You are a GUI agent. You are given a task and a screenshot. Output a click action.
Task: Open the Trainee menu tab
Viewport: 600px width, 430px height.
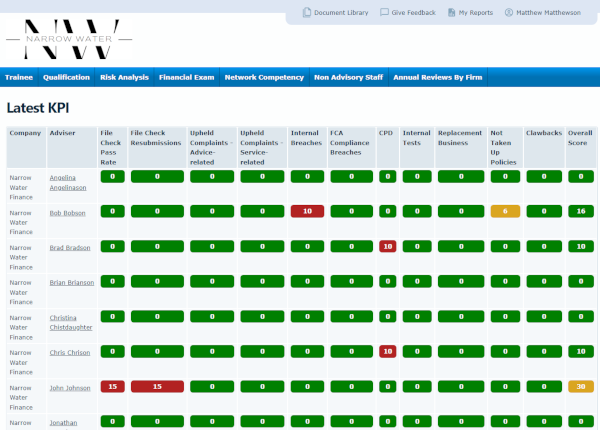(x=19, y=77)
